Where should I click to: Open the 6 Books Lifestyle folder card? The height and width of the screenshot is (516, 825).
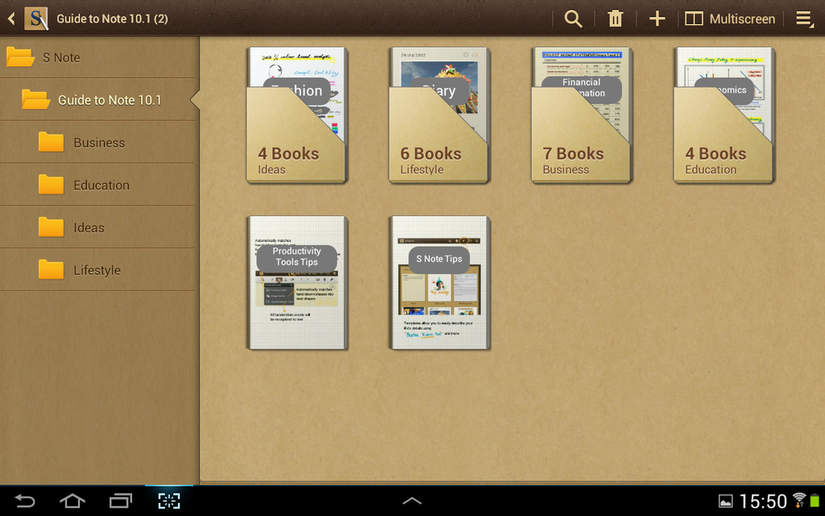pos(439,115)
